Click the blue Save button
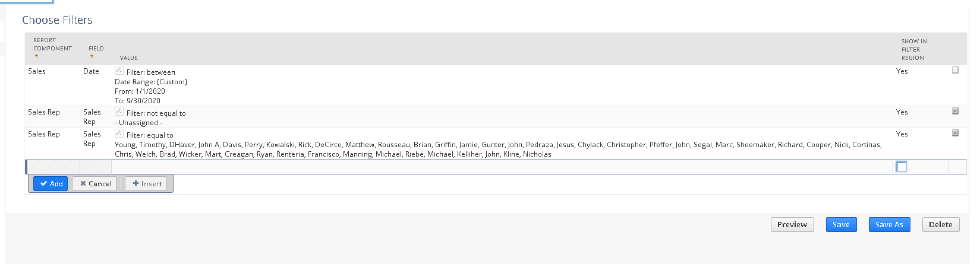 click(841, 225)
